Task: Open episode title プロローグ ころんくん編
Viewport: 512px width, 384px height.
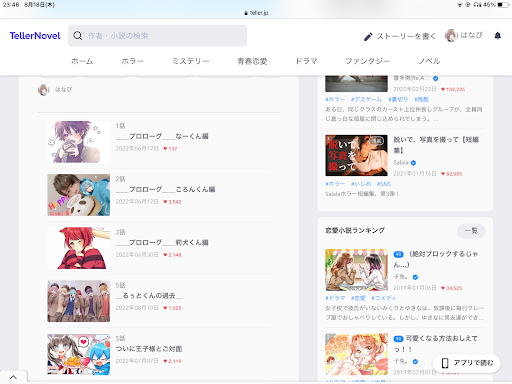Action: click(x=165, y=189)
